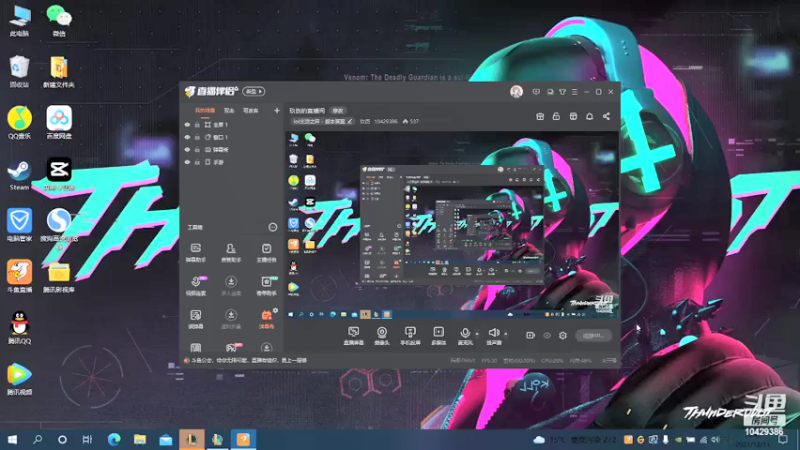Open the room manager assistant tool
The height and width of the screenshot is (450, 800).
[231, 252]
